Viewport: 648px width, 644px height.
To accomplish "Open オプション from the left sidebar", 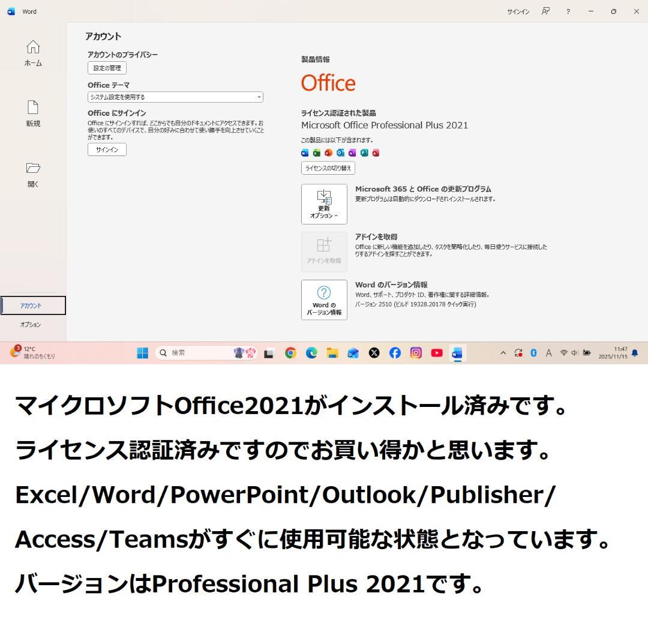I will [34, 325].
